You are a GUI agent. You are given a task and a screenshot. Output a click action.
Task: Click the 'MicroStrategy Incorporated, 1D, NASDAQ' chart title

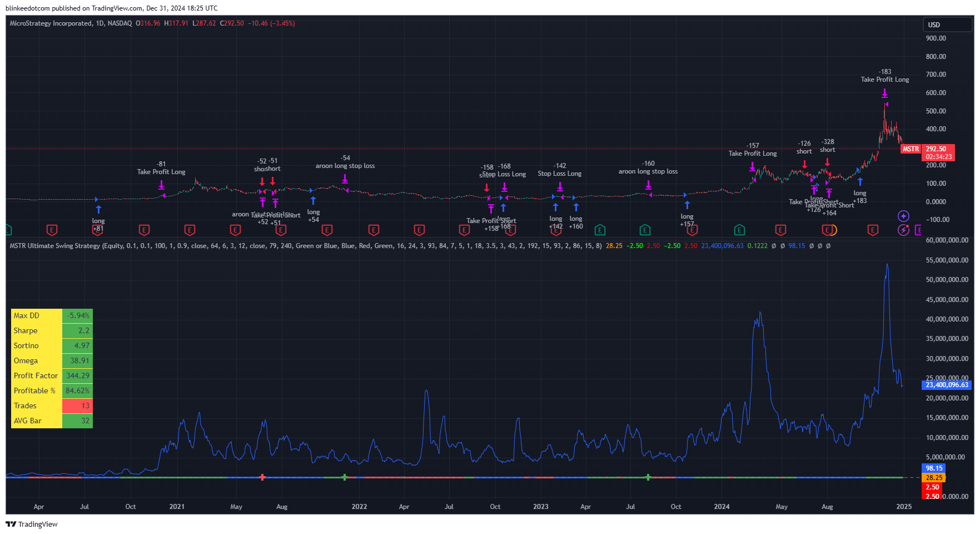click(x=71, y=23)
